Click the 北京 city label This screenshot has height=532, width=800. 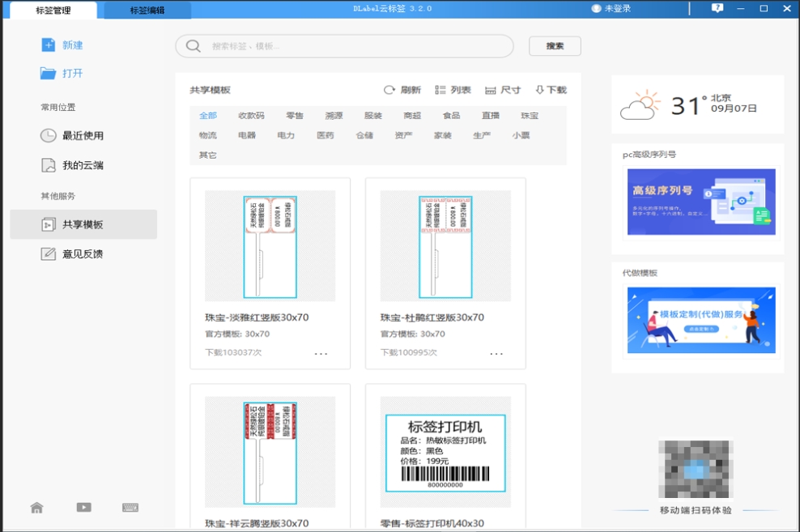[x=721, y=97]
